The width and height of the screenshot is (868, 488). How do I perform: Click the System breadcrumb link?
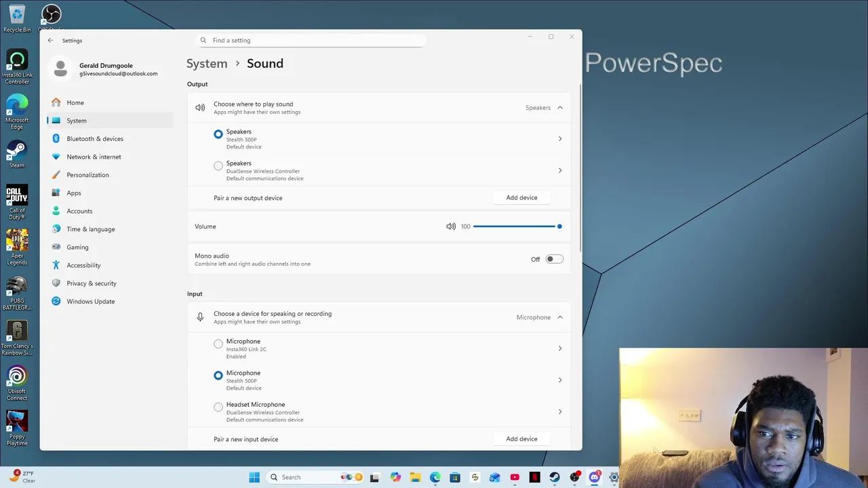(x=207, y=64)
